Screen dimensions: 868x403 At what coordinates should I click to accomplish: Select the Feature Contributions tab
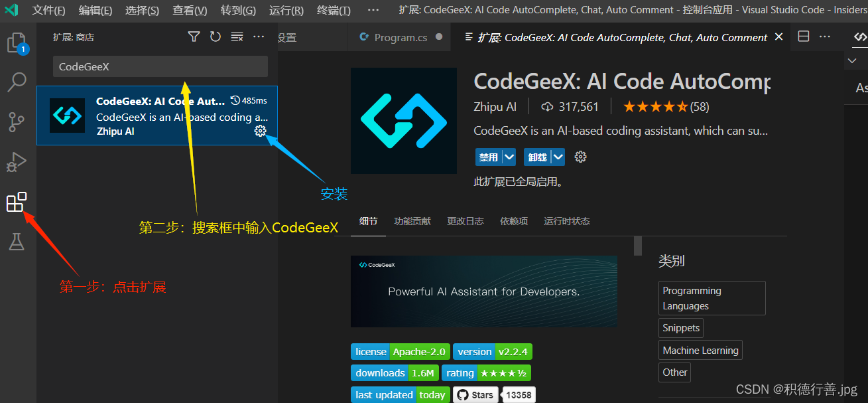[412, 221]
